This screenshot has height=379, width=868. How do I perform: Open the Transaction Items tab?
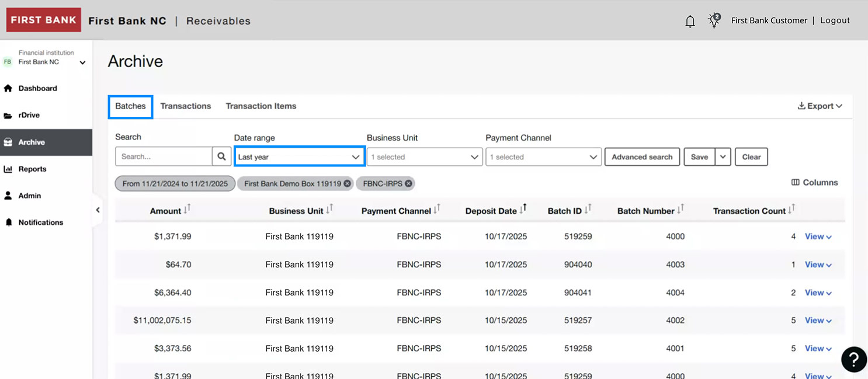261,106
